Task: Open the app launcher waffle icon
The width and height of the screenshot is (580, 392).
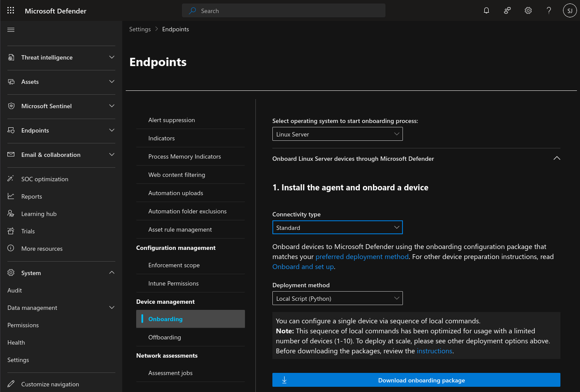Action: click(x=11, y=11)
